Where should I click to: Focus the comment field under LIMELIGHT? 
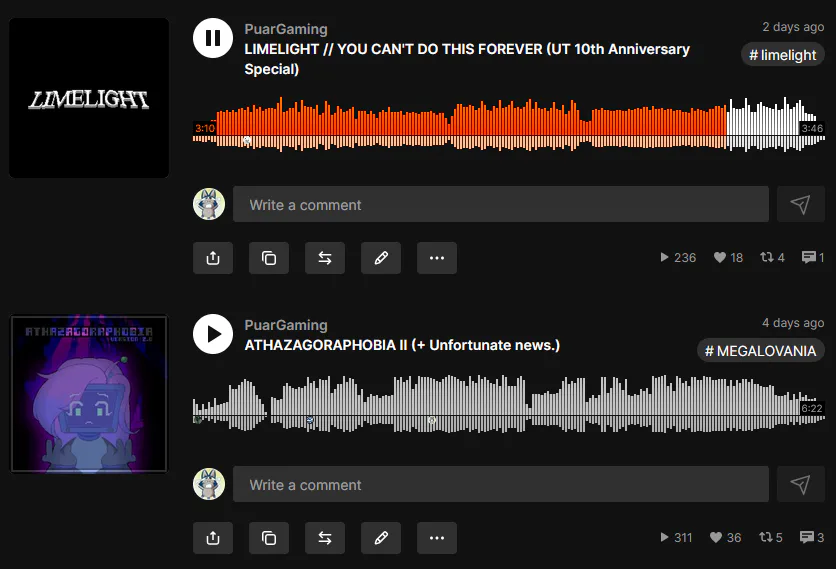point(501,204)
